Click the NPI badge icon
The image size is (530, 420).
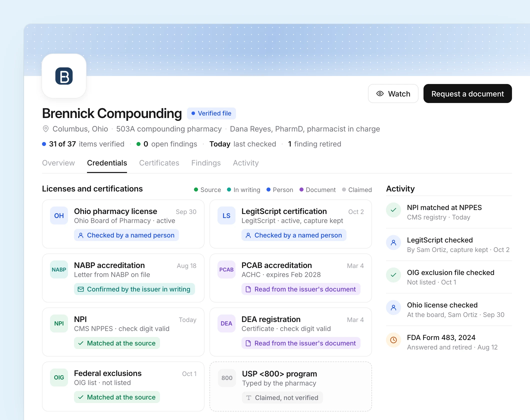click(x=59, y=323)
